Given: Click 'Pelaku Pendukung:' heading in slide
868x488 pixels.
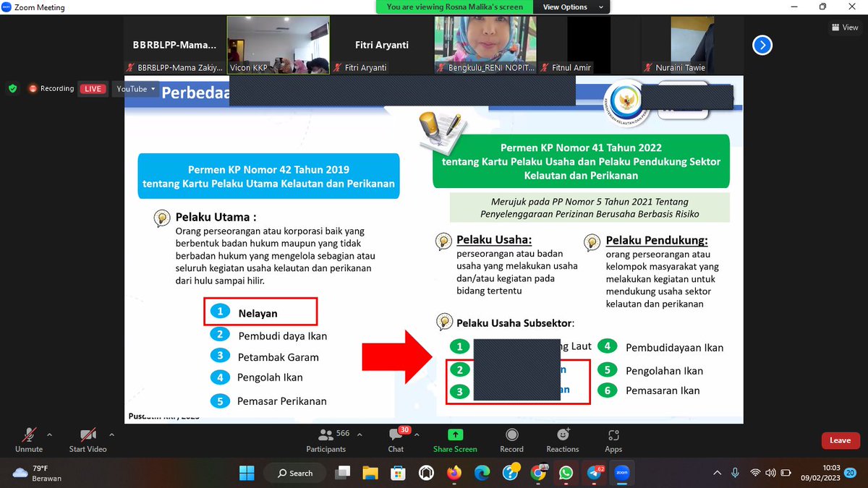Looking at the screenshot, I should tap(657, 241).
